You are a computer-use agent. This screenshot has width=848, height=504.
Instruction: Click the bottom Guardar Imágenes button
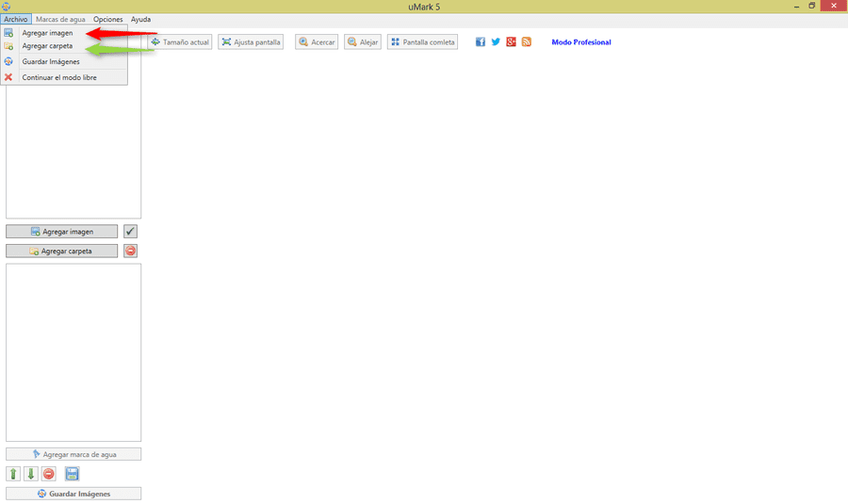pos(73,494)
